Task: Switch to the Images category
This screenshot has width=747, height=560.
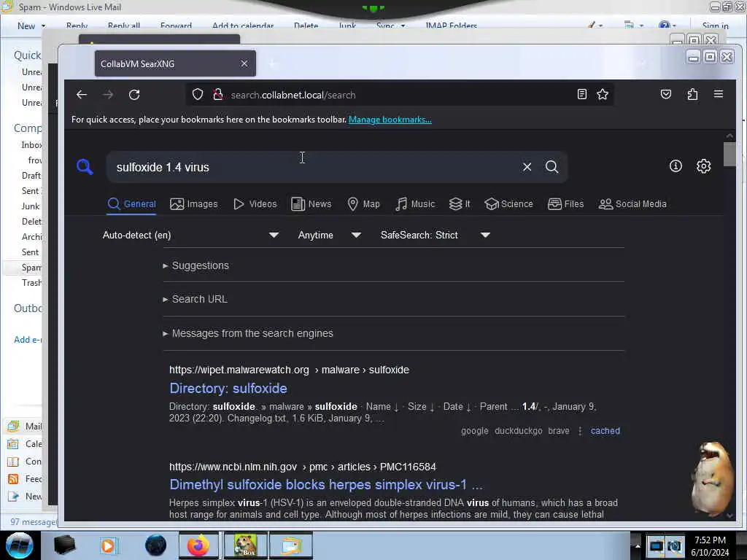Action: click(x=194, y=204)
